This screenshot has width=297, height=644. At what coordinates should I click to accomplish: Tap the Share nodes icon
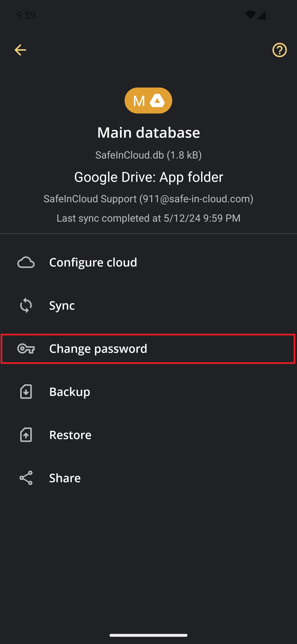26,478
